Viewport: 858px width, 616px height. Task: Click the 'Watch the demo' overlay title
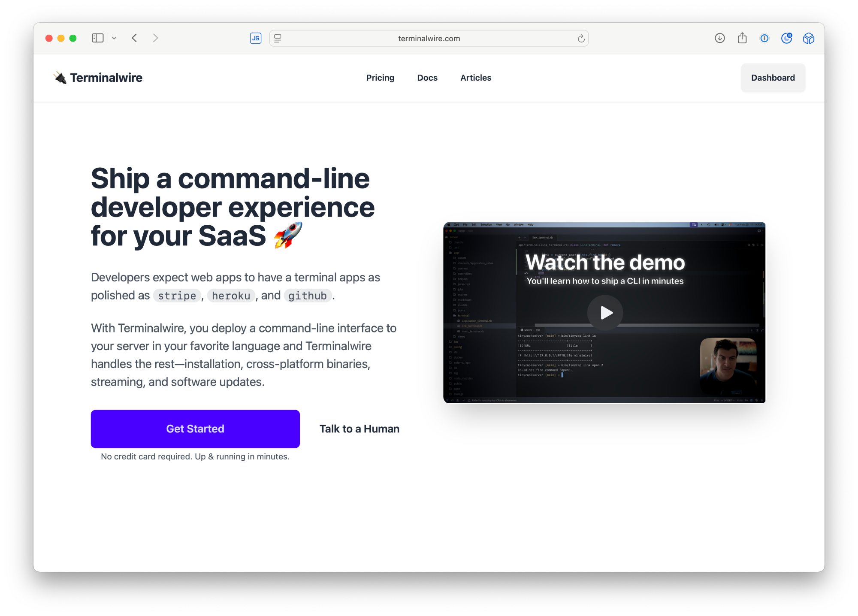coord(605,262)
